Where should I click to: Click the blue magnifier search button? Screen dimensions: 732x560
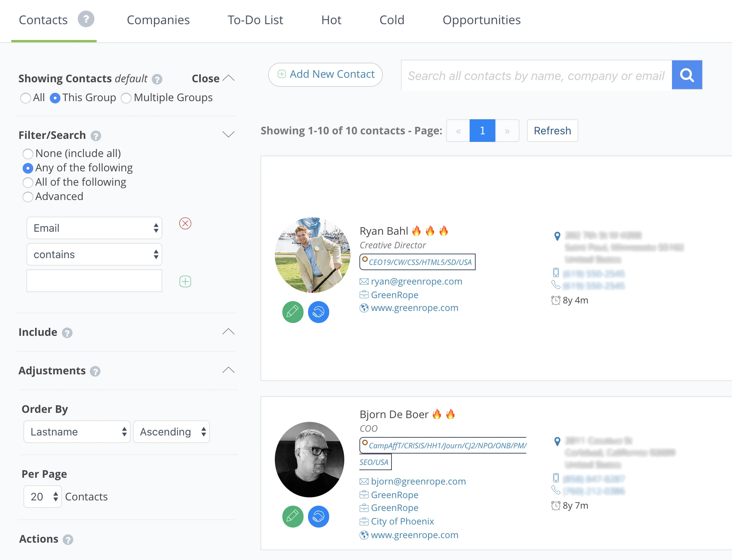click(x=687, y=75)
